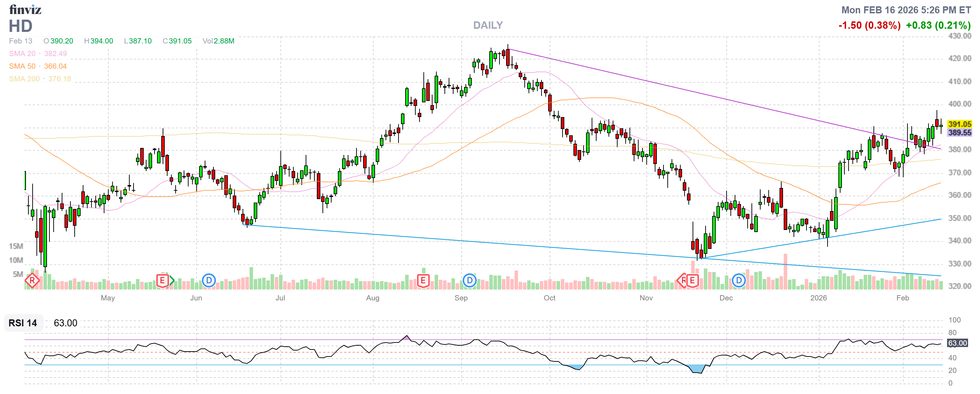Click the green arrow beside May earnings marker
This screenshot has height=394, width=980.
tap(172, 281)
